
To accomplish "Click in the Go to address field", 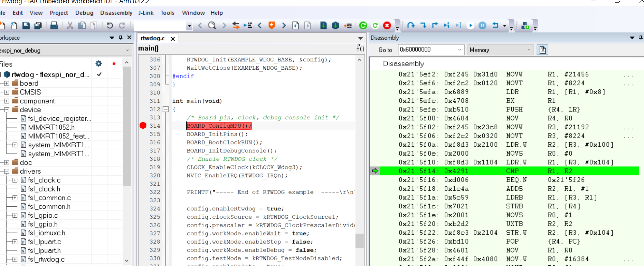I will point(427,50).
